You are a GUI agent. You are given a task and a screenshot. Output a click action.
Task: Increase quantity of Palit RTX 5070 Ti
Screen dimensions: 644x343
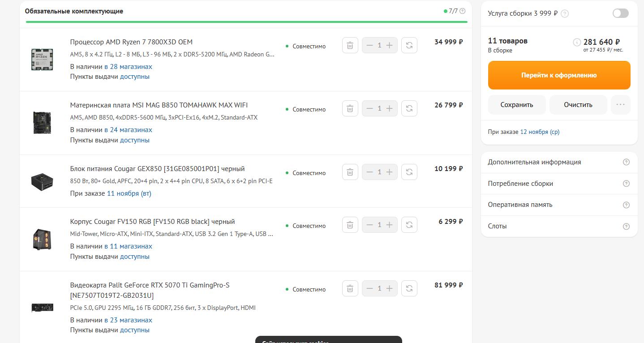(390, 288)
